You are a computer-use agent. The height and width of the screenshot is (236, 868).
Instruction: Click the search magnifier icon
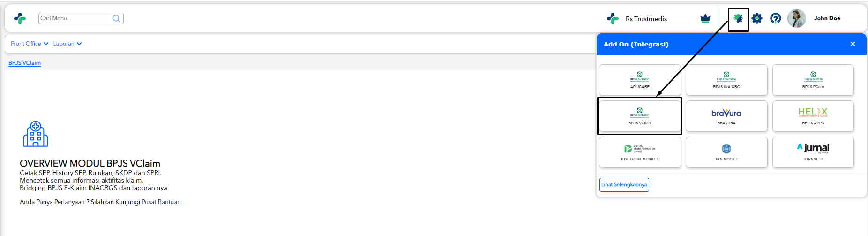116,18
